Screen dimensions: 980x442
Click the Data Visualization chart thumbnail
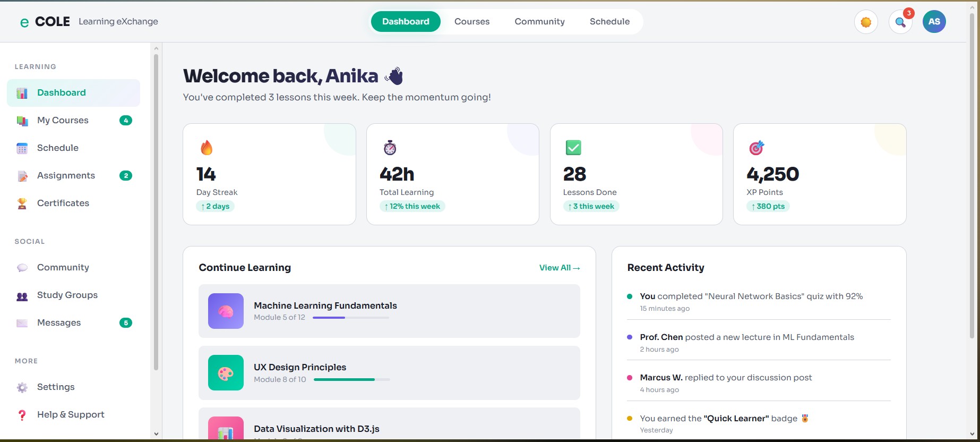(x=226, y=429)
